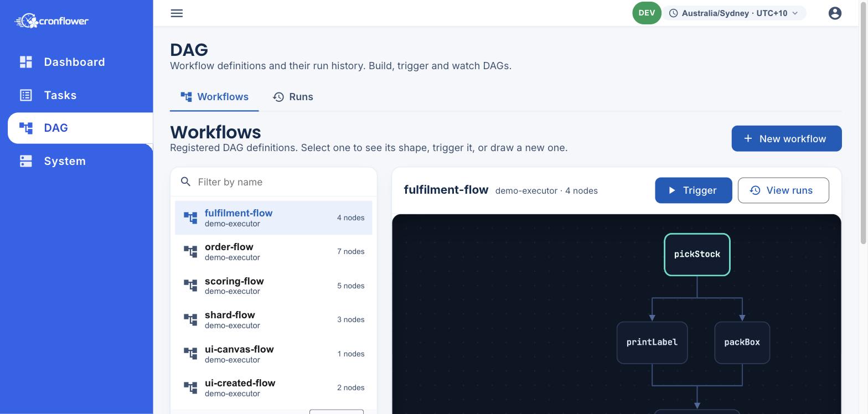Select scoring-flow in workflow list
This screenshot has width=868, height=414.
click(x=273, y=286)
